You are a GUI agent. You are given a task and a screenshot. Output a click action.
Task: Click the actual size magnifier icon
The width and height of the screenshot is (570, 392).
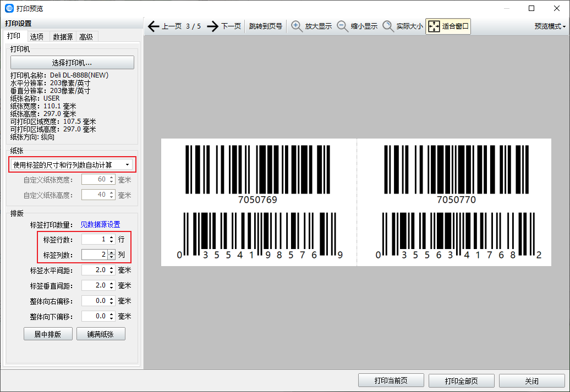click(388, 26)
